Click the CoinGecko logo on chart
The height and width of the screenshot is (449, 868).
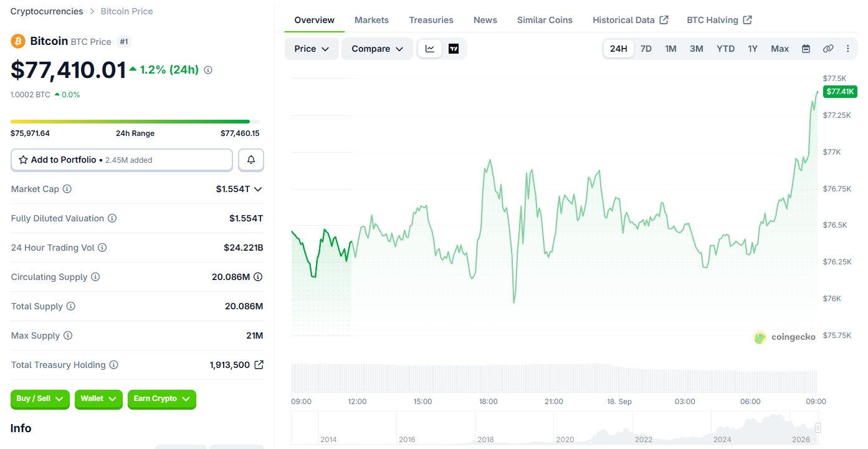(x=785, y=337)
